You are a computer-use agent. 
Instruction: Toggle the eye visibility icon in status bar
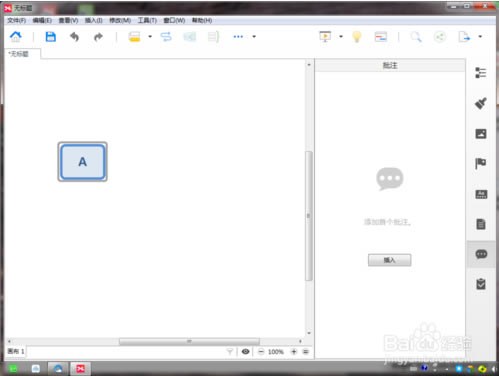pos(246,352)
